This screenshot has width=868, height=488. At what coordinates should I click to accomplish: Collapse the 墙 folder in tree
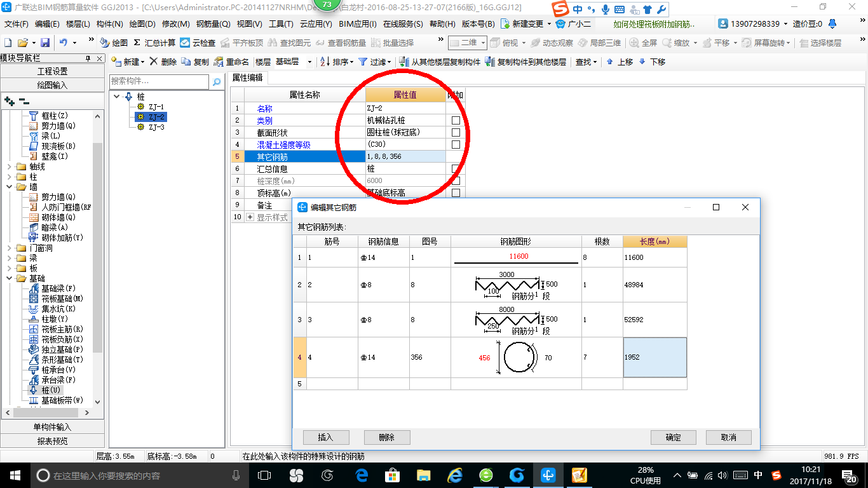click(10, 187)
